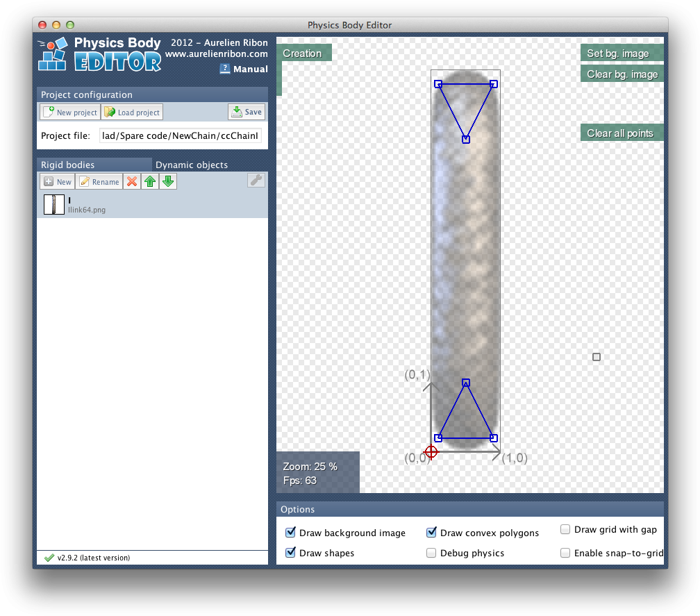Viewport: 700px width, 616px height.
Task: Turn on Draw grid with gap
Action: (565, 530)
